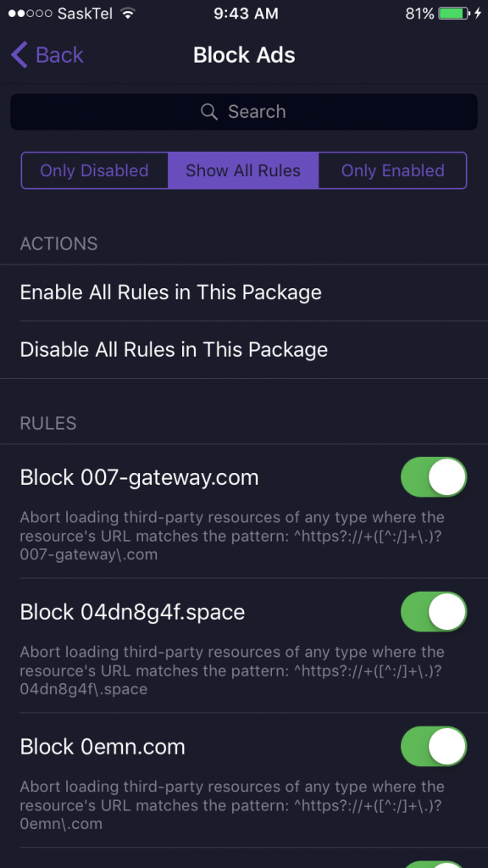This screenshot has width=488, height=868.
Task: Tap the back chevron icon
Action: pyautogui.click(x=18, y=54)
